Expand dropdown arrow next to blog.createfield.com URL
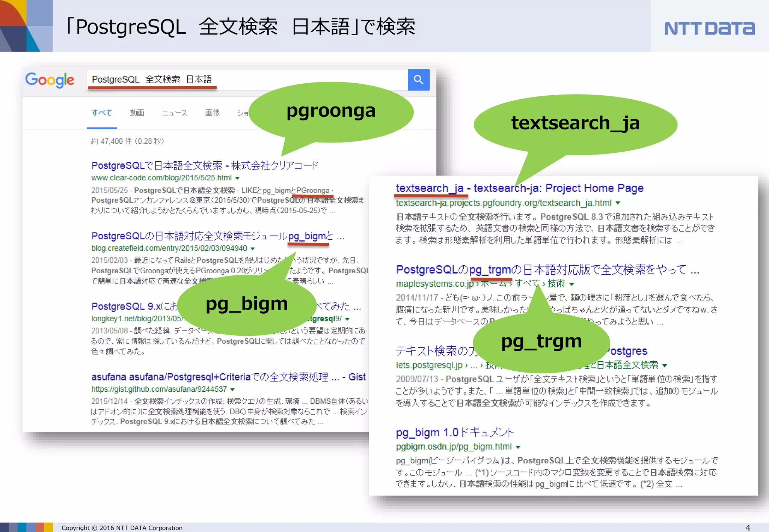The image size is (769, 532). coord(253,249)
